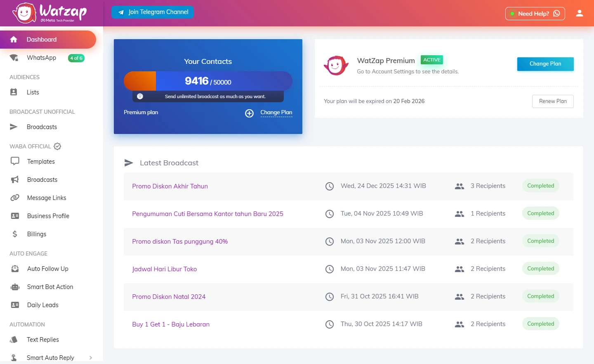The height and width of the screenshot is (364, 594).
Task: Click the Lists contact icon
Action: coord(14,92)
